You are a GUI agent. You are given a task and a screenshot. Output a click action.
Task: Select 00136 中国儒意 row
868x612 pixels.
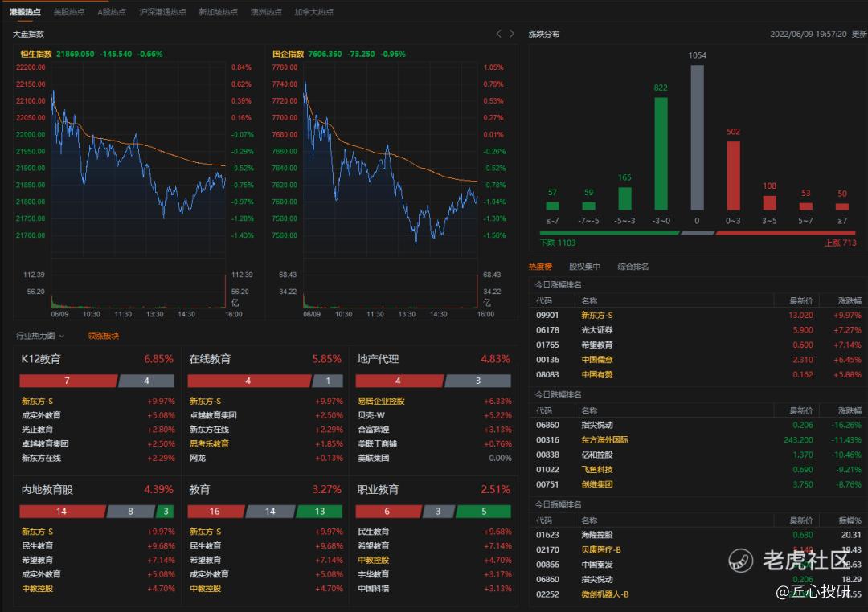coord(698,360)
